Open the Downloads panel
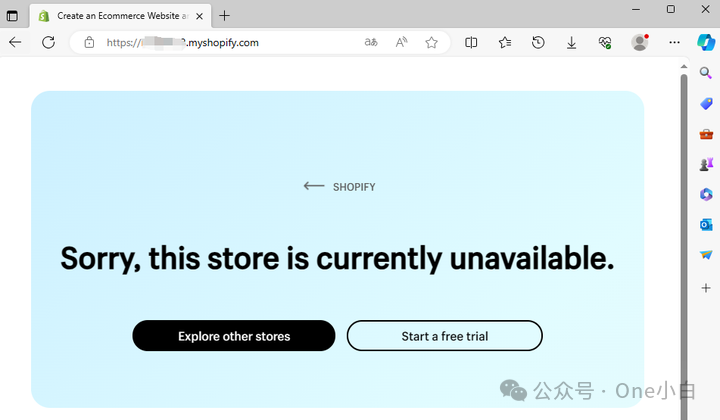The image size is (720, 420). click(571, 43)
